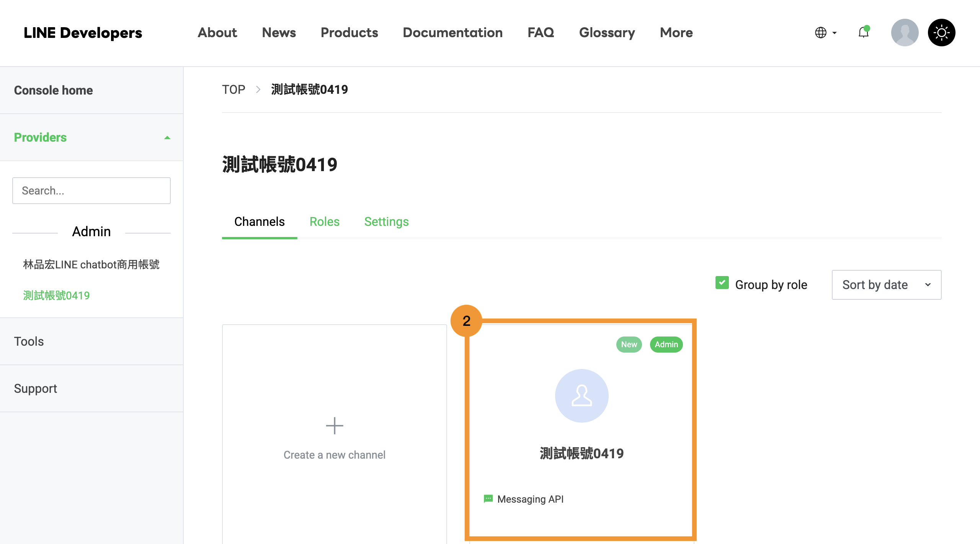
Task: Open the Sort by date dropdown
Action: pos(886,285)
